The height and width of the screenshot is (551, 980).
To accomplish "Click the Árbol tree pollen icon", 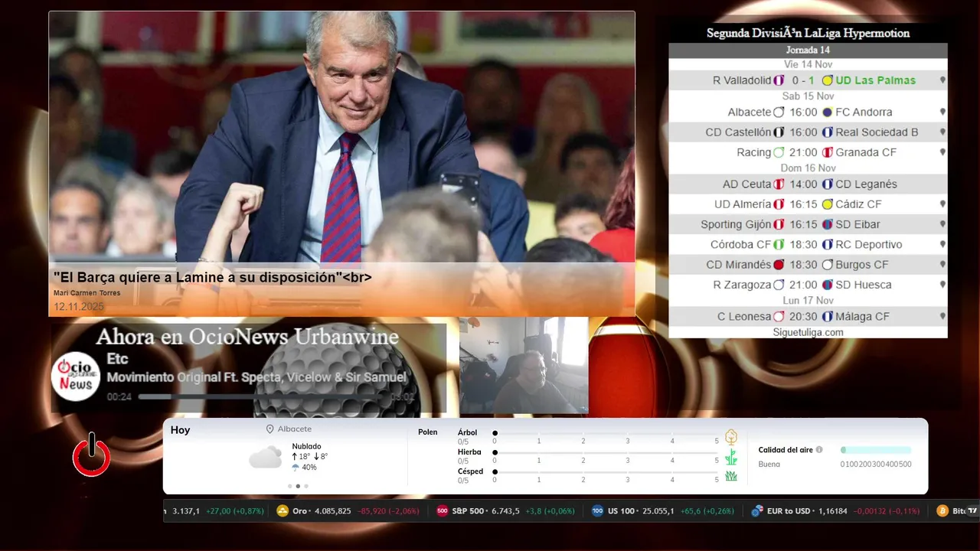I will [x=731, y=437].
